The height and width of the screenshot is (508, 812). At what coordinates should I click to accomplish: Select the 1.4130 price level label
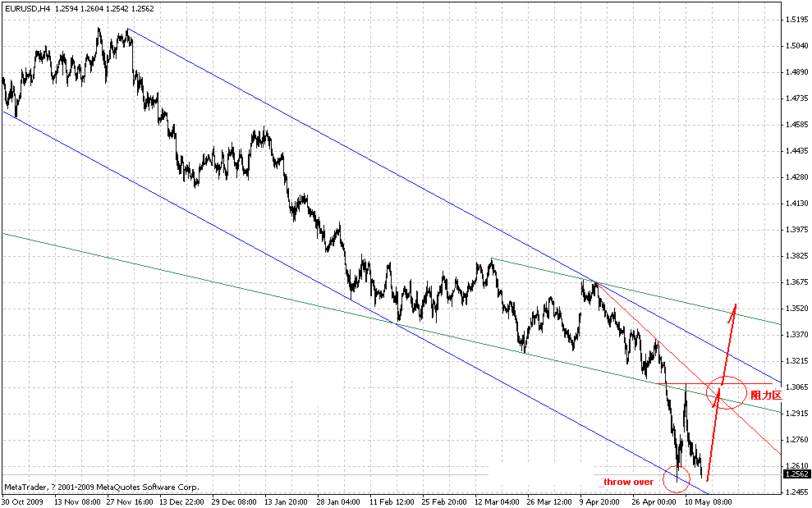click(x=797, y=204)
